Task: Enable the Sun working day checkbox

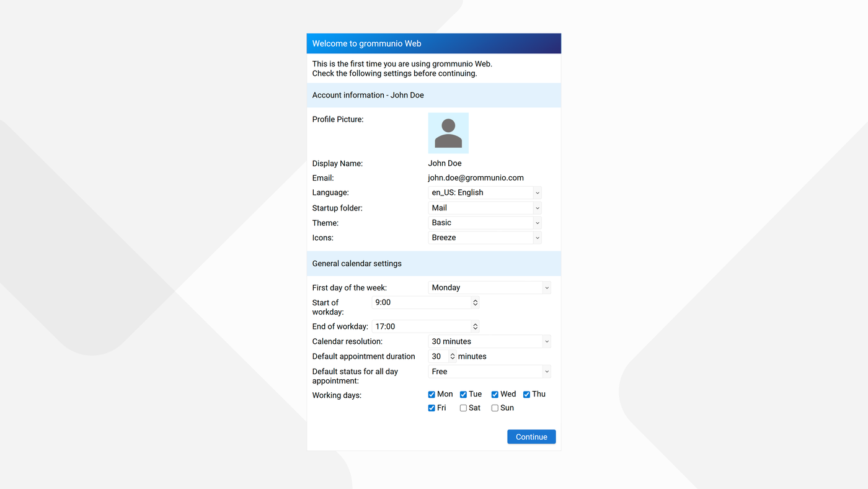Action: (x=495, y=408)
